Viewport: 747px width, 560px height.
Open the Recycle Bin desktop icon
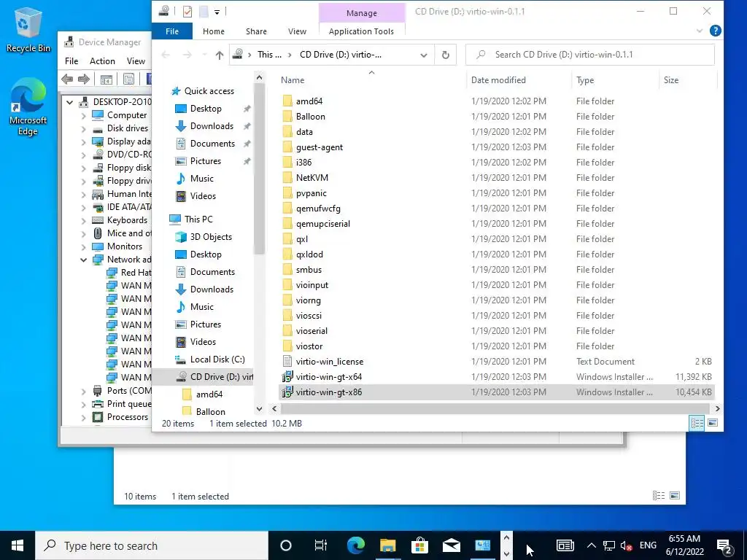pyautogui.click(x=28, y=29)
